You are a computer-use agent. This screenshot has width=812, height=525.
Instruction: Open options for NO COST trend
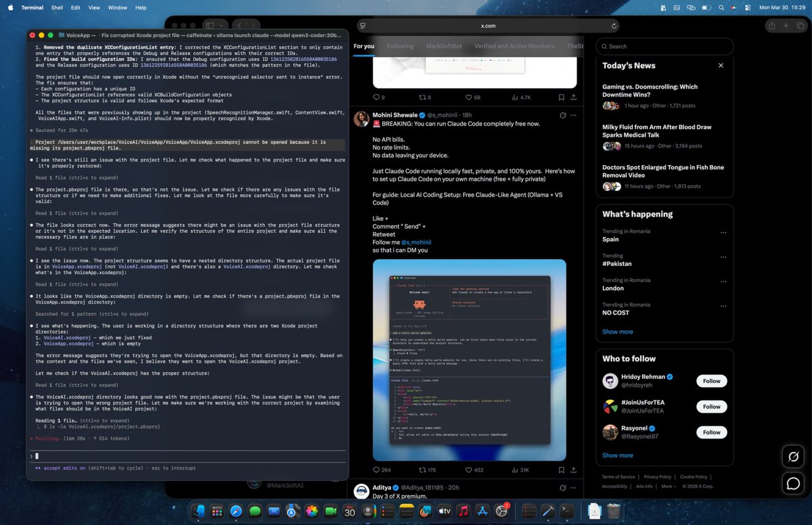[x=723, y=305]
